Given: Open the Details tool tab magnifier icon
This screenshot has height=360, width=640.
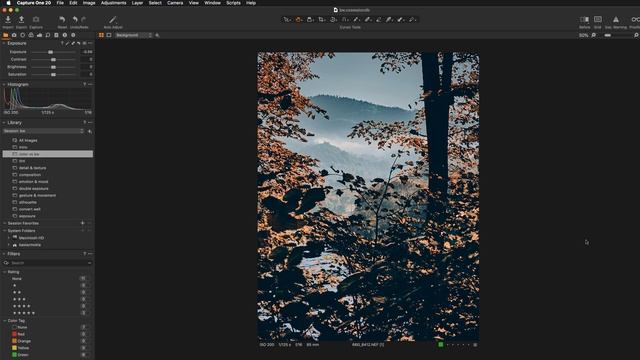Looking at the screenshot, I should 48,35.
